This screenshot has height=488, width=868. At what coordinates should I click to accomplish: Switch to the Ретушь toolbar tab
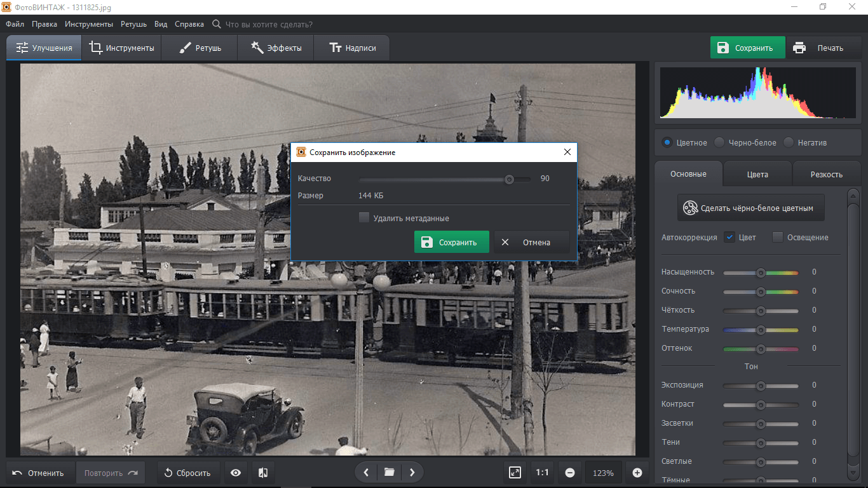coord(200,48)
